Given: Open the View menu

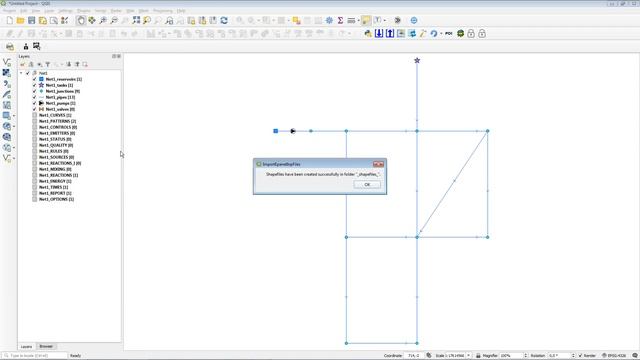Looking at the screenshot, I should tap(36, 11).
